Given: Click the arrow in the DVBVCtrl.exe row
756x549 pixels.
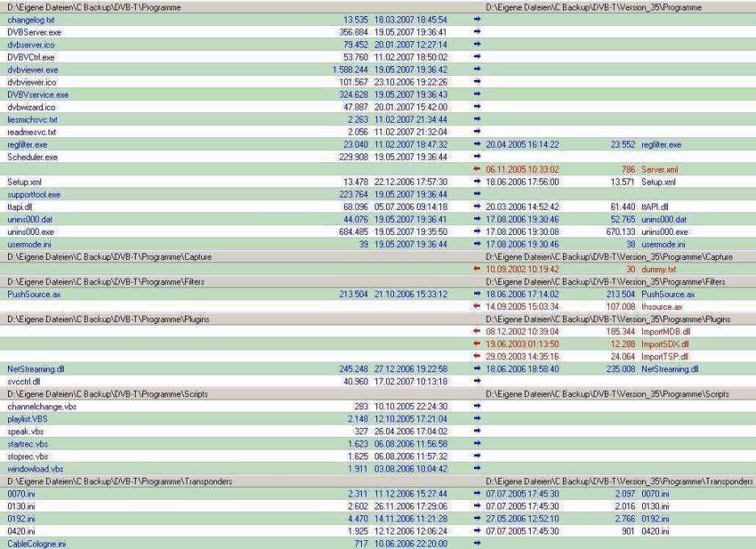Looking at the screenshot, I should pyautogui.click(x=477, y=57).
